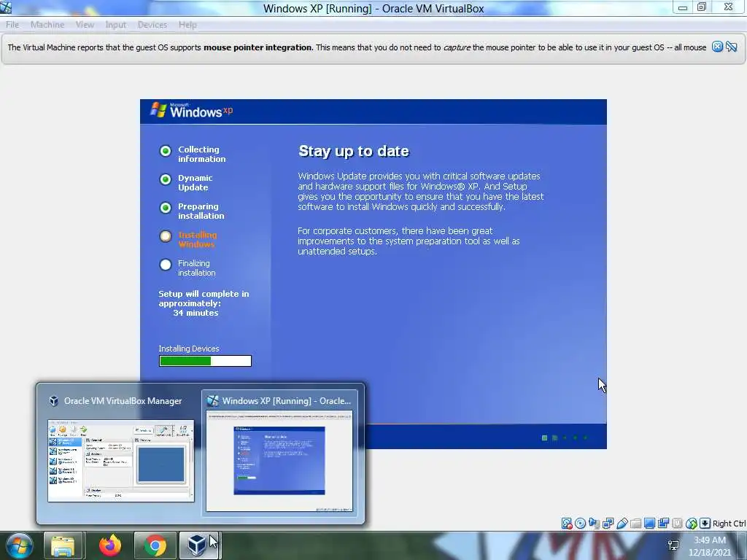Click the display settings status icon

(649, 524)
